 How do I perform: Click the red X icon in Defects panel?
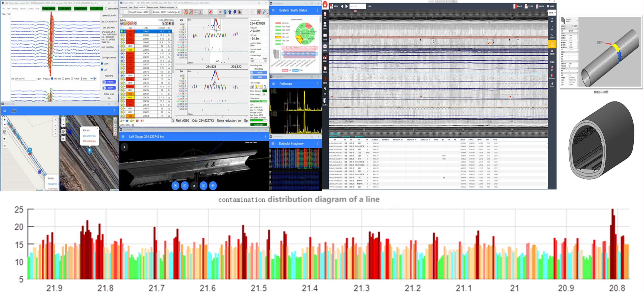pyautogui.click(x=166, y=24)
